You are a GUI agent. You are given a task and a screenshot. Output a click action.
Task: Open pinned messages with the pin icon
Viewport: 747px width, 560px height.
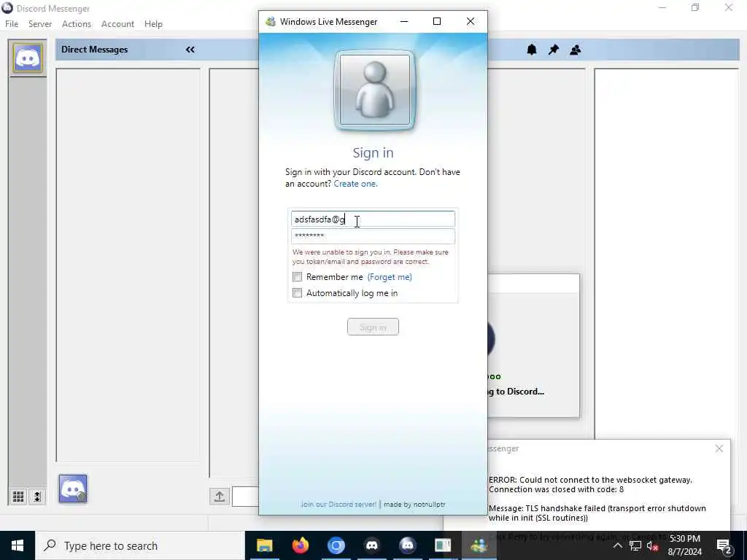pyautogui.click(x=554, y=50)
